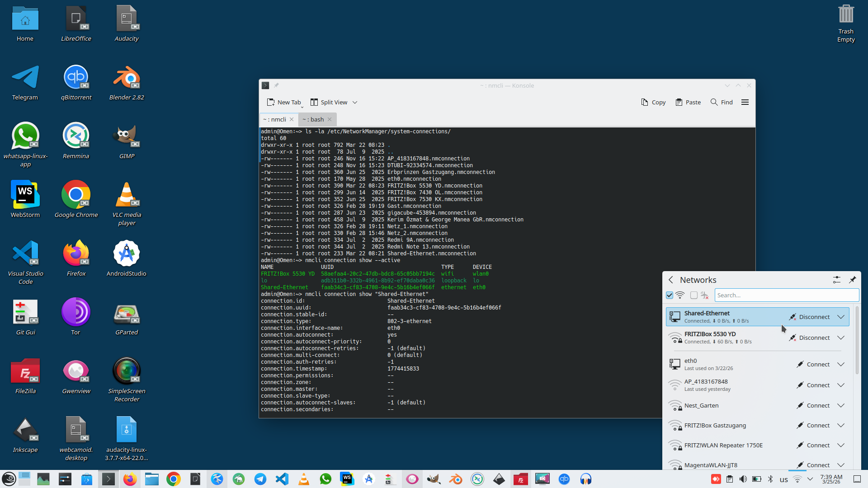Viewport: 868px width, 488px height.
Task: Expand Shared-Ethernet connection details
Action: click(x=841, y=317)
